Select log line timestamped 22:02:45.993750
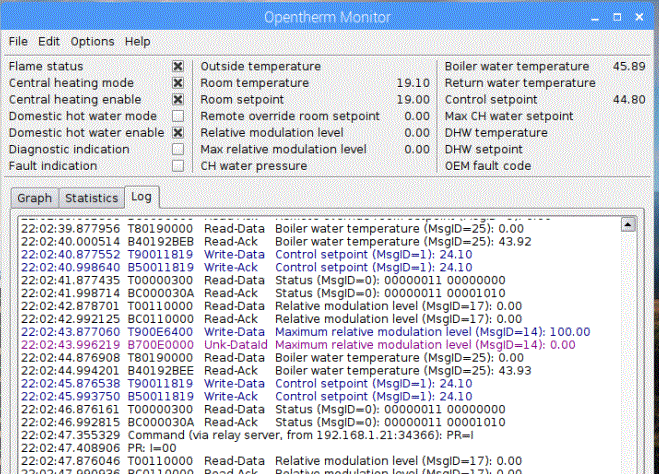The width and height of the screenshot is (659, 474). 247,396
